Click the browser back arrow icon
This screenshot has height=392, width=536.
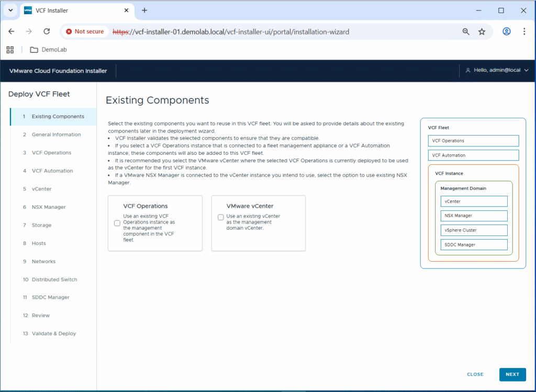(12, 31)
